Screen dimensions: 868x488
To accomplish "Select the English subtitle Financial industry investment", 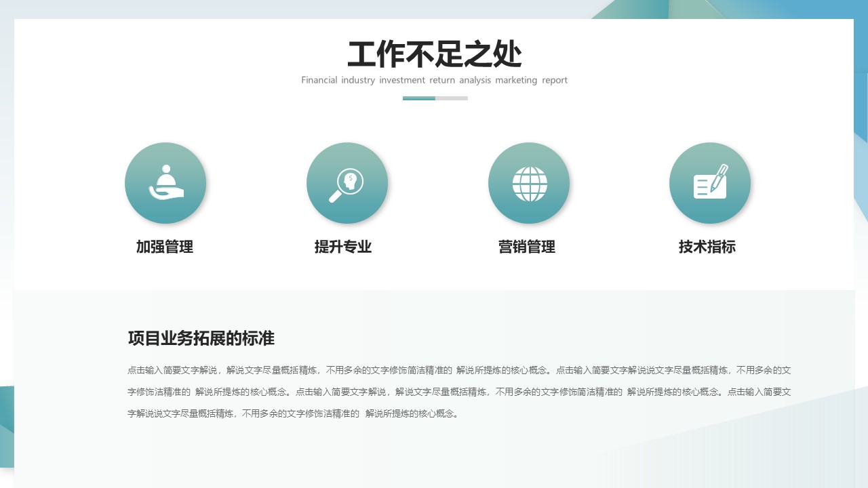I will pos(435,80).
